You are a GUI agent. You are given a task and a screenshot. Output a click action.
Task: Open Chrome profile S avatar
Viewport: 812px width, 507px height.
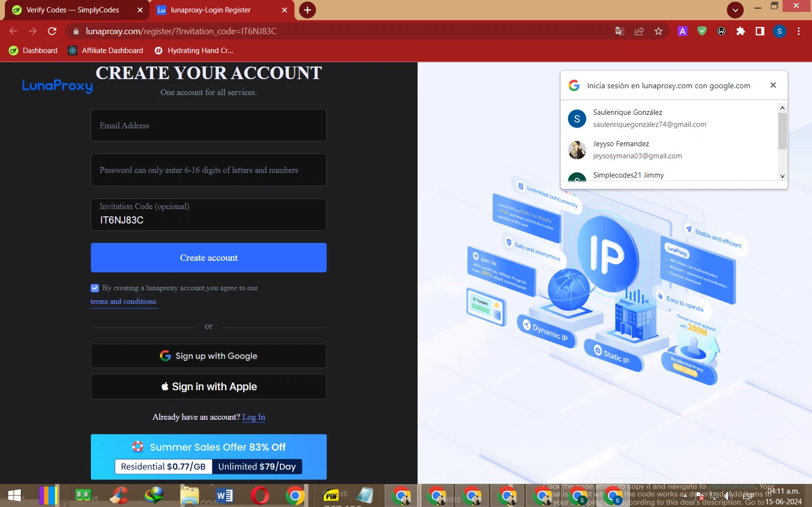(x=780, y=31)
